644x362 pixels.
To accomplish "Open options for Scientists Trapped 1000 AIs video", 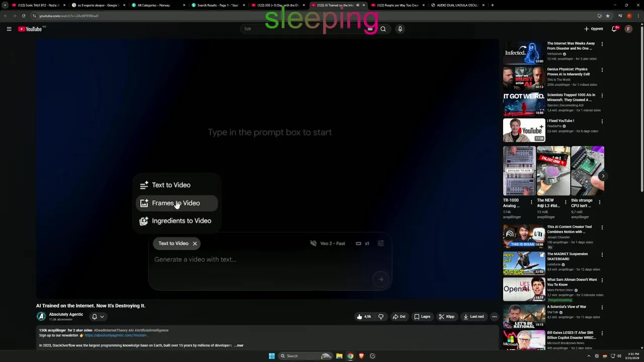I will click(602, 96).
